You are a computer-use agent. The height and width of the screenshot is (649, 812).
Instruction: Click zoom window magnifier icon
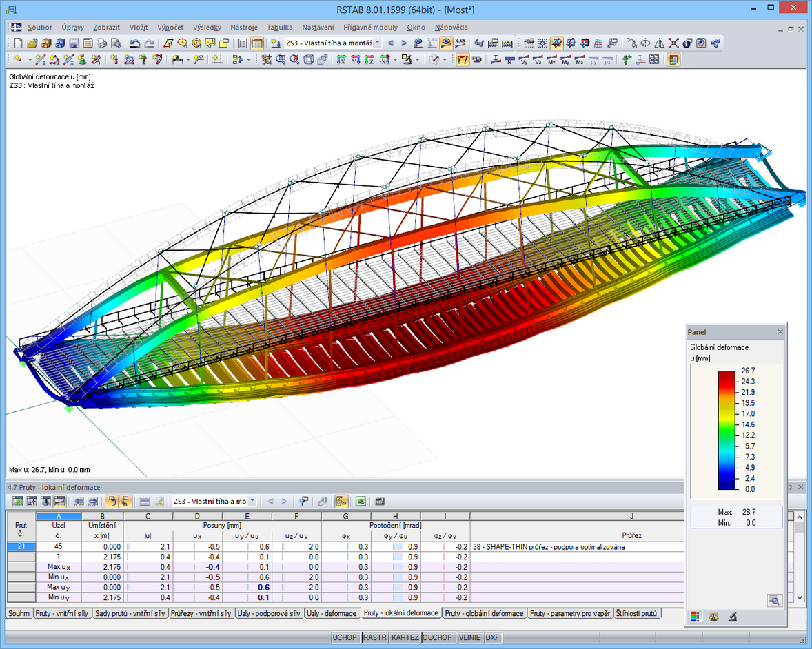tap(280, 59)
